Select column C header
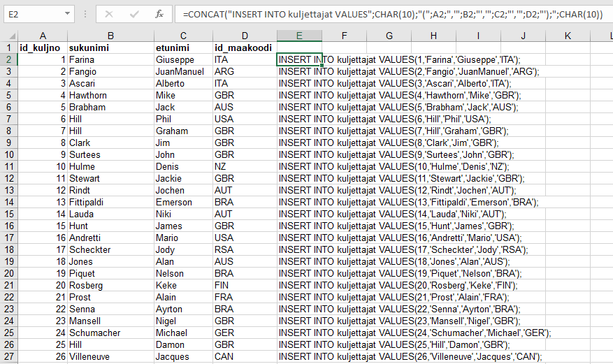613x364 pixels. pos(183,36)
